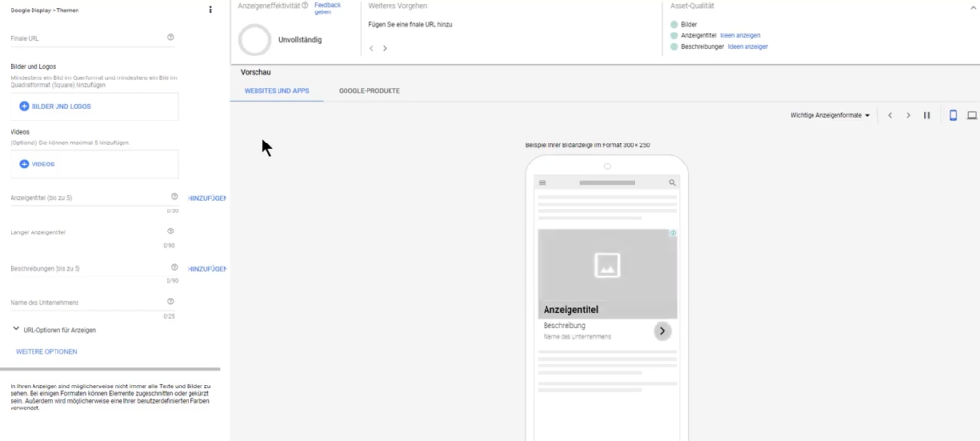Click the help icon next to Finale URL
The height and width of the screenshot is (441, 980).
point(170,38)
